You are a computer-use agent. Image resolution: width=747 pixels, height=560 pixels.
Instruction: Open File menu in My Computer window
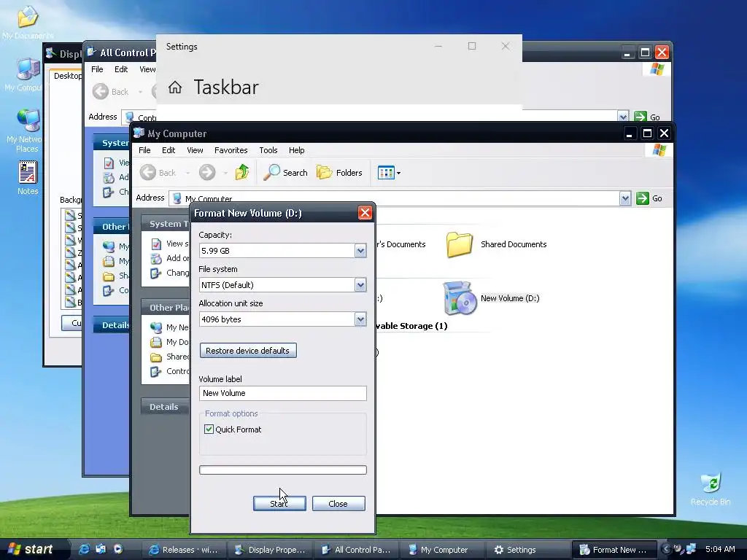[x=144, y=150]
